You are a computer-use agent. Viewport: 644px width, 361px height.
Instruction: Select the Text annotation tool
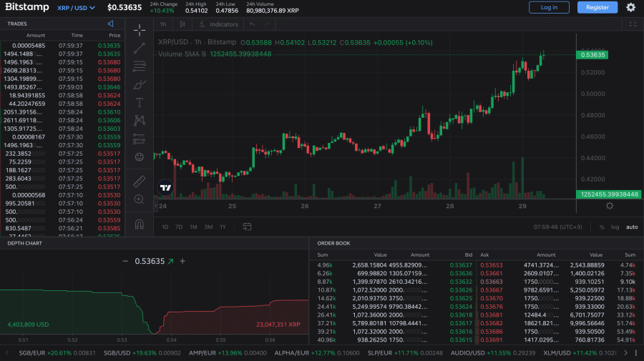tap(140, 102)
